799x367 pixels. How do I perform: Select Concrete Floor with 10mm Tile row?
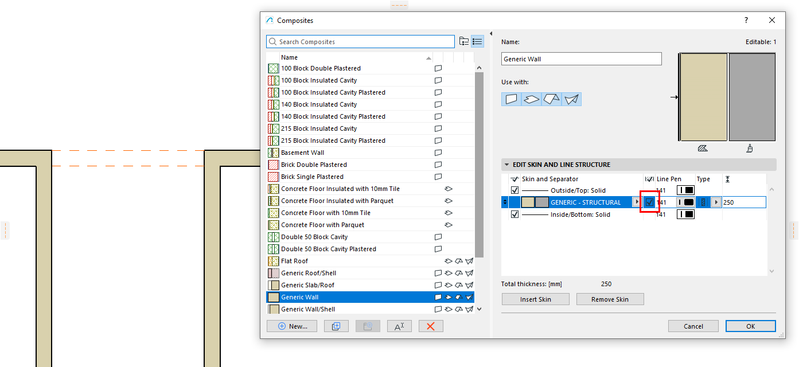coord(370,213)
